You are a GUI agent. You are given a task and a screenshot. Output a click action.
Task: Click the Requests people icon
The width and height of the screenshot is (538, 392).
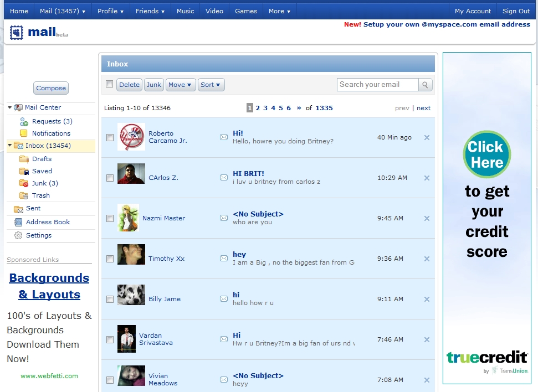coord(24,121)
